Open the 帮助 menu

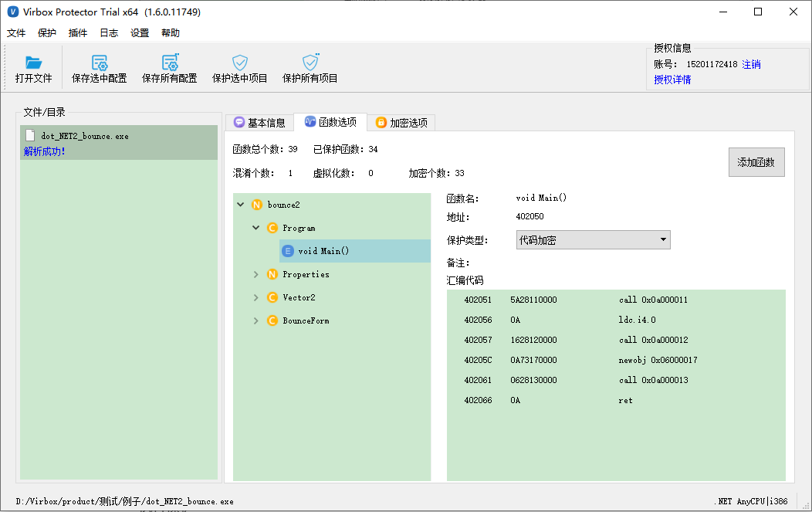click(171, 33)
